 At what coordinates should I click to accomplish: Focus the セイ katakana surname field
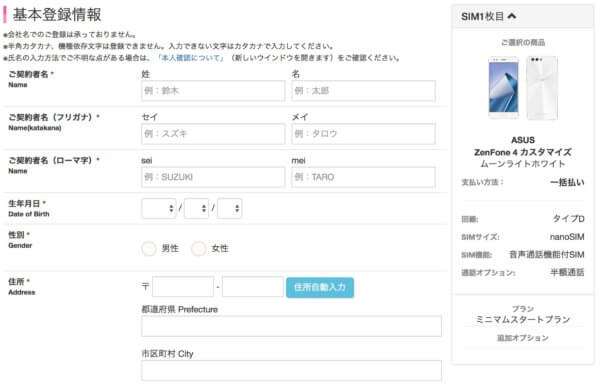click(x=213, y=134)
